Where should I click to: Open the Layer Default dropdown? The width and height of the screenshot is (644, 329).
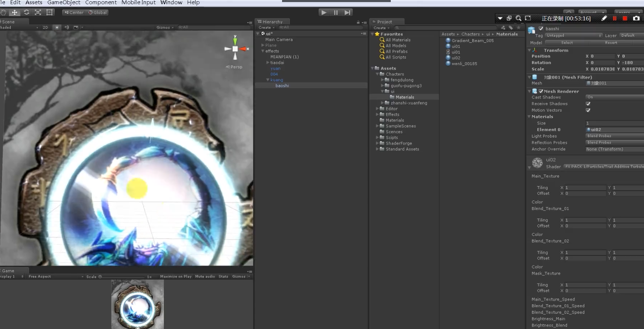coord(631,35)
